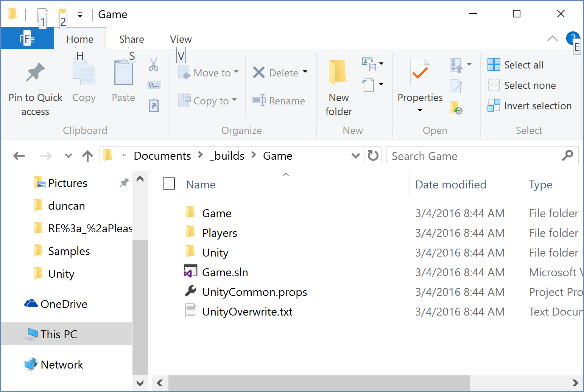Screen dimensions: 584x392
Task: Click Invert selection
Action: [529, 106]
